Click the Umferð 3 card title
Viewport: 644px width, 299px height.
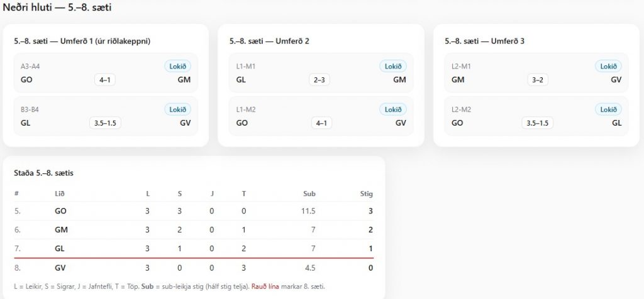tap(485, 41)
